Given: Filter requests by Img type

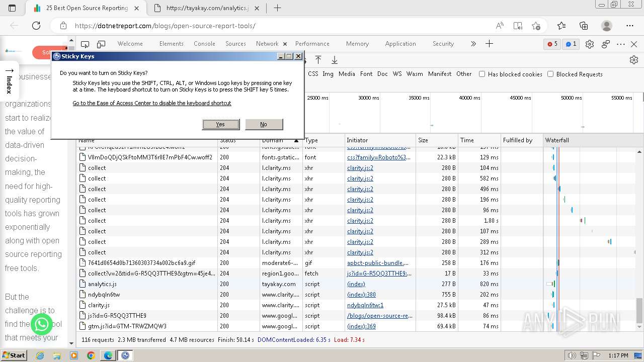Looking at the screenshot, I should pyautogui.click(x=328, y=74).
